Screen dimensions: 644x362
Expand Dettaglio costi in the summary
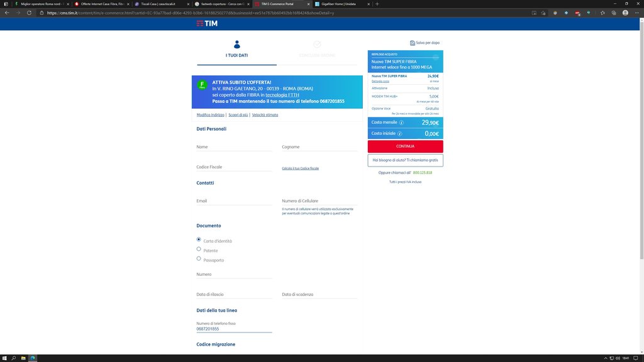pos(380,81)
